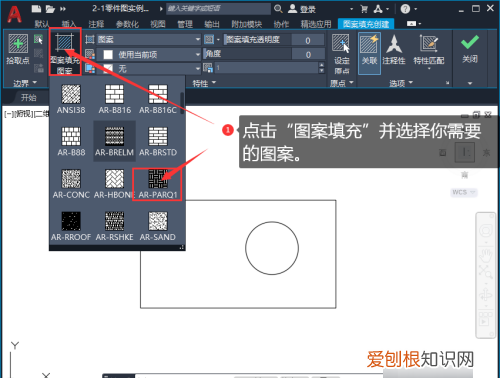Click the Sign In (登录) user button
The height and width of the screenshot is (378, 500).
302,9
